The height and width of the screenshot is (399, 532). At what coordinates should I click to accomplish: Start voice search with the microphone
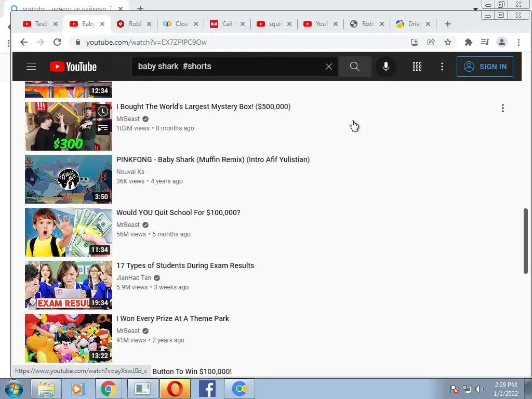[386, 66]
